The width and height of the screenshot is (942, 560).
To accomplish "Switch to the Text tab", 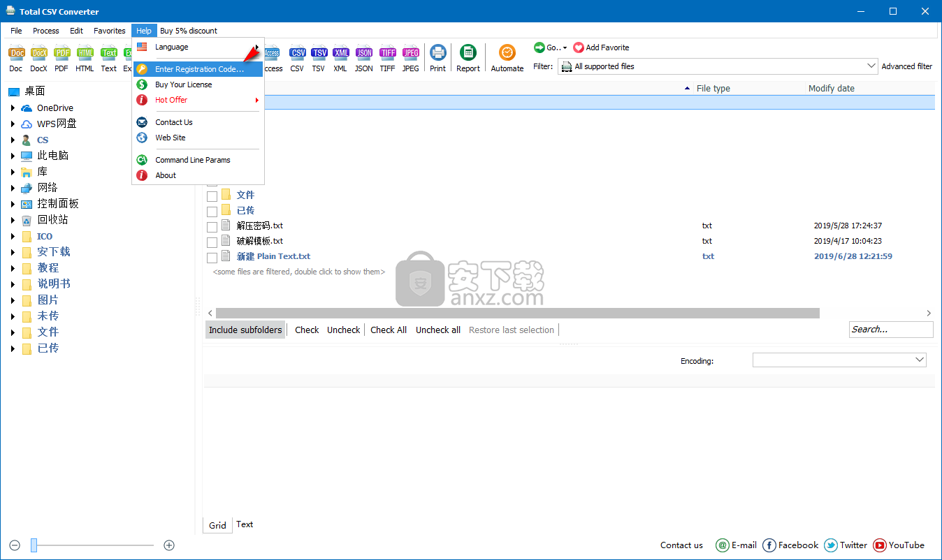I will pos(245,524).
